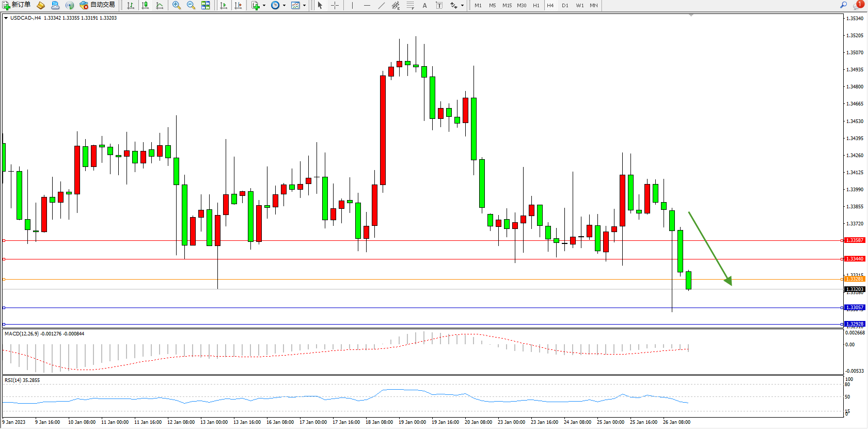
Task: Select the Crosshair tool
Action: [x=335, y=5]
